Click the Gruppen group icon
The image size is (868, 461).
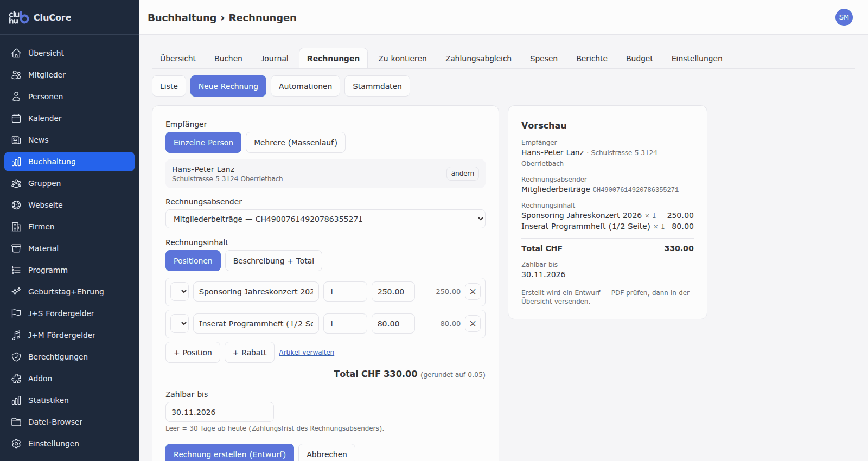tap(16, 183)
